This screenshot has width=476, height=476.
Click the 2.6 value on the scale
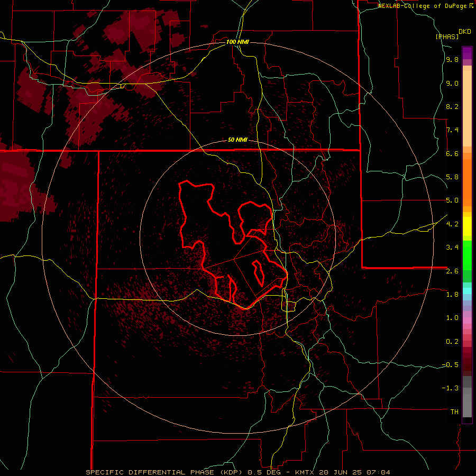(452, 271)
